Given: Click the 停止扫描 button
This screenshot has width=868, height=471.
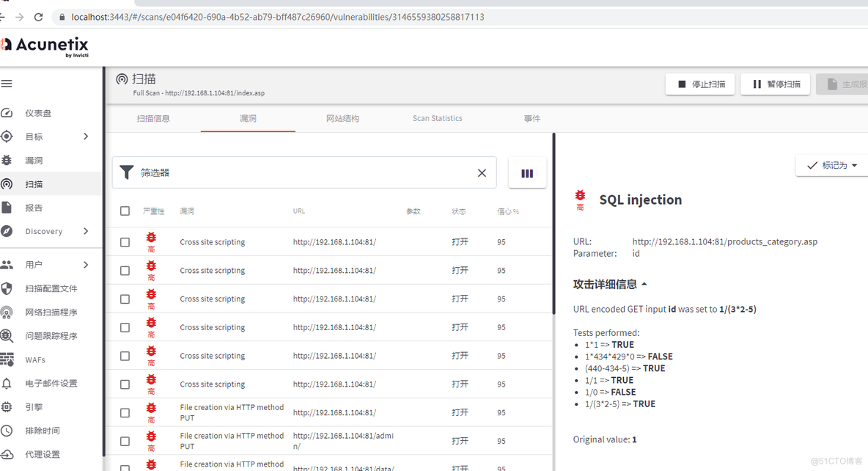Looking at the screenshot, I should coord(699,84).
